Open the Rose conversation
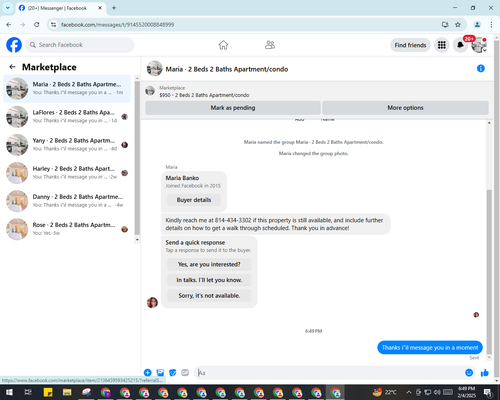 67,229
